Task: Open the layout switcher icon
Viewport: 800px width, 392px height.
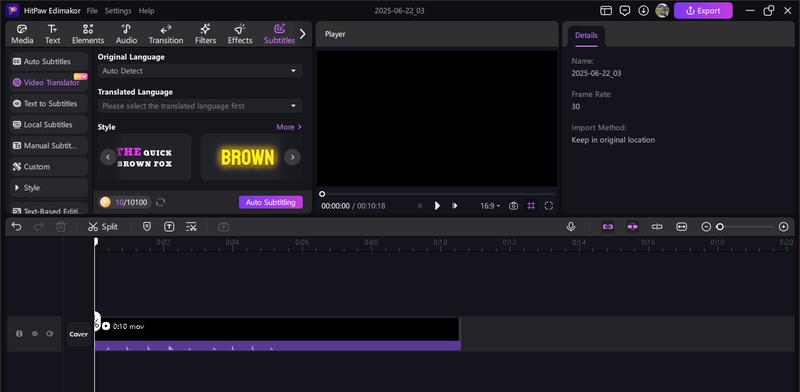Action: click(x=606, y=11)
